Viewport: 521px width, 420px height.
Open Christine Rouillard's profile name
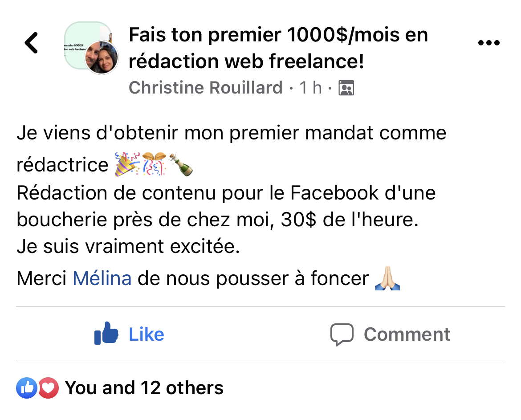(205, 88)
